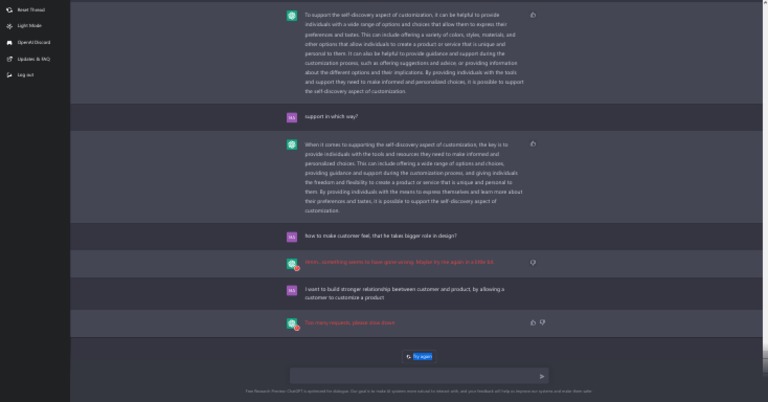Thumbs down the 'Too many requests' message
The height and width of the screenshot is (402, 768).
543,322
